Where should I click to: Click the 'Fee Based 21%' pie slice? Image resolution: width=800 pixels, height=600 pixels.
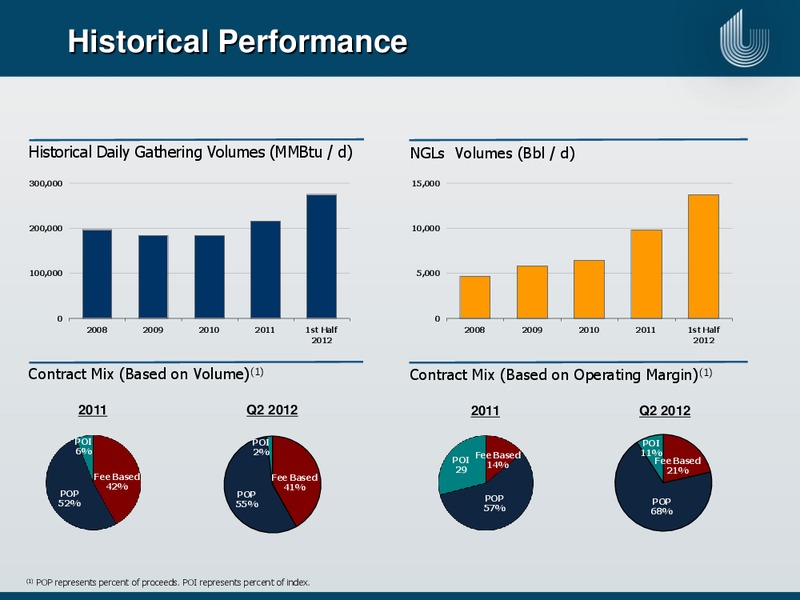pyautogui.click(x=678, y=465)
